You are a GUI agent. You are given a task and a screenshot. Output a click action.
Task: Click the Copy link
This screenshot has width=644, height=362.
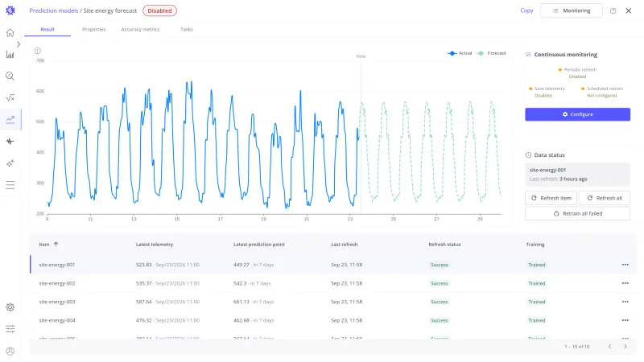[526, 10]
